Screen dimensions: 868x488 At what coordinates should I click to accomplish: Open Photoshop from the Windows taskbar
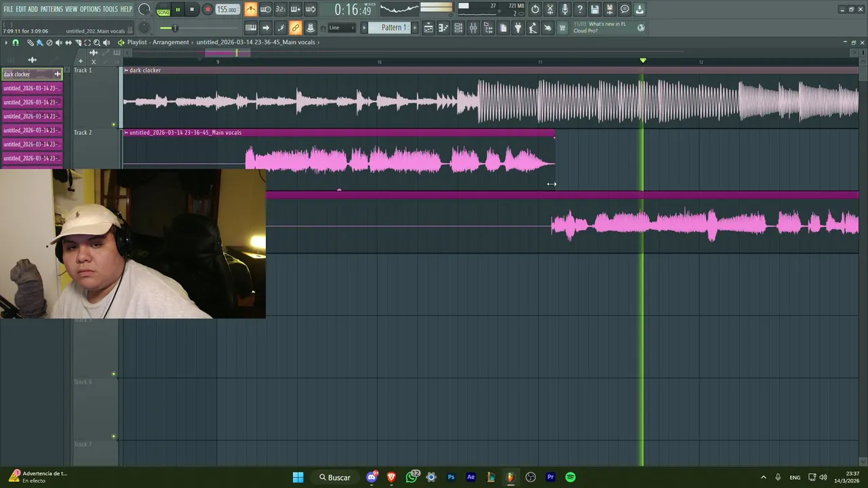click(451, 477)
